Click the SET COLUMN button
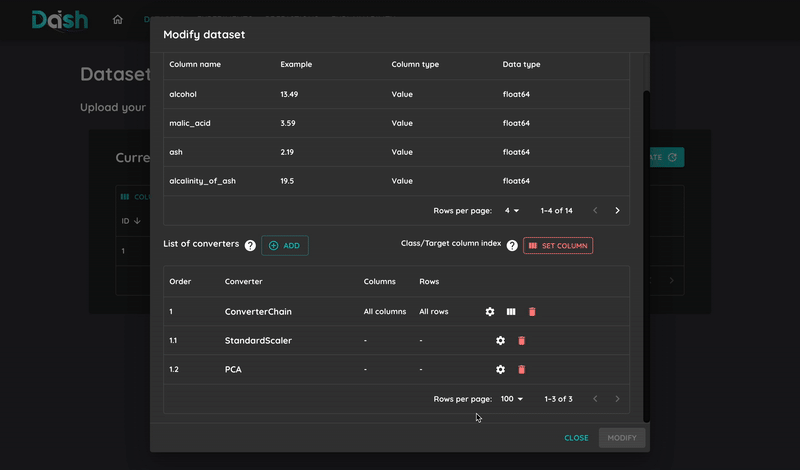 [558, 245]
